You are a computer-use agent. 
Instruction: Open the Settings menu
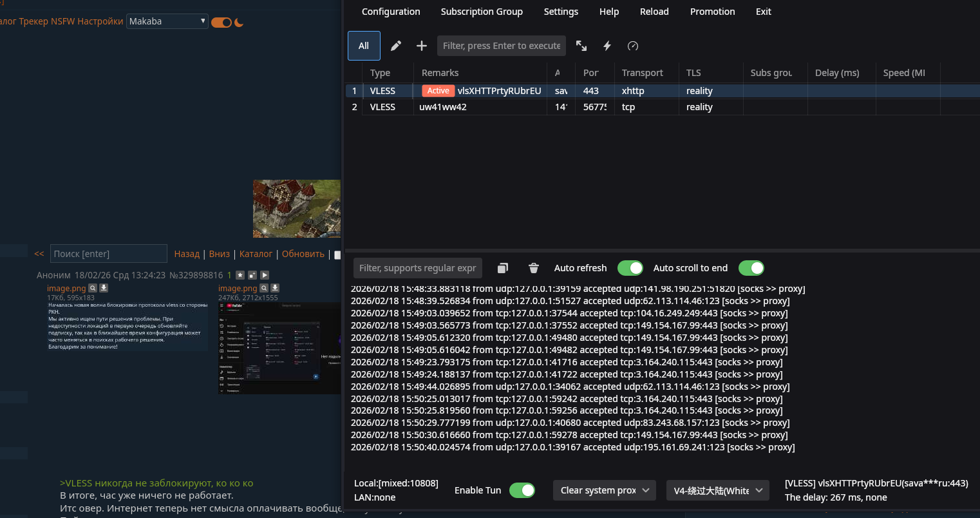tap(561, 12)
